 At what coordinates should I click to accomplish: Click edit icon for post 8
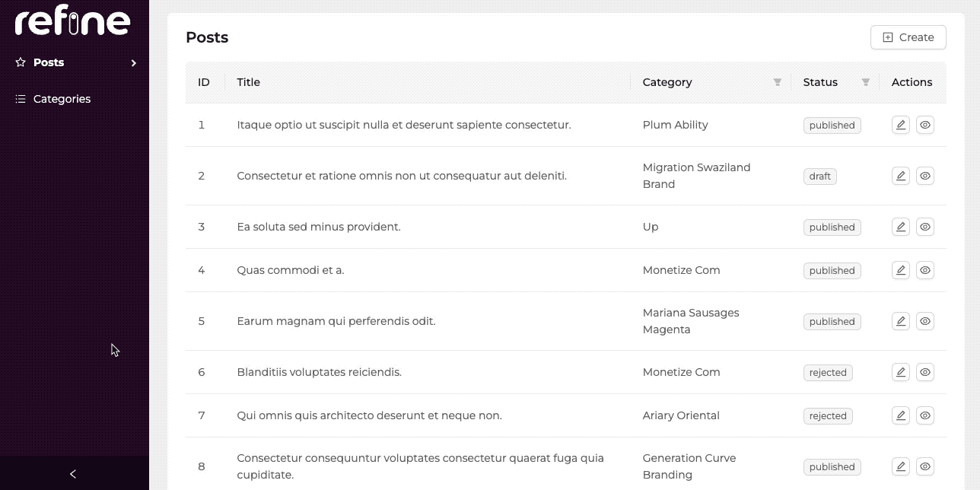[900, 466]
